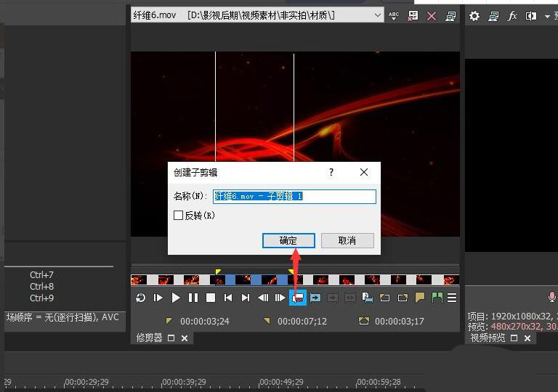
Task: Open video output FX button
Action: click(512, 15)
